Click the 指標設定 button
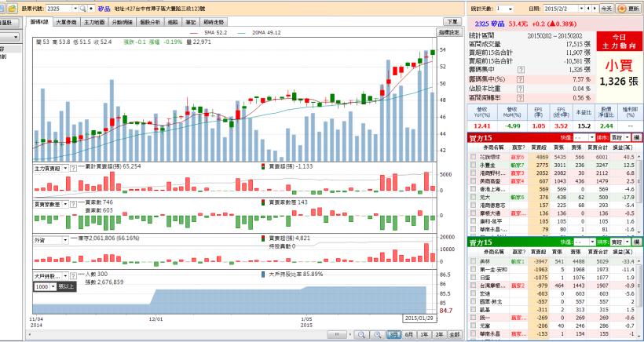The height and width of the screenshot is (342, 644). tap(449, 32)
